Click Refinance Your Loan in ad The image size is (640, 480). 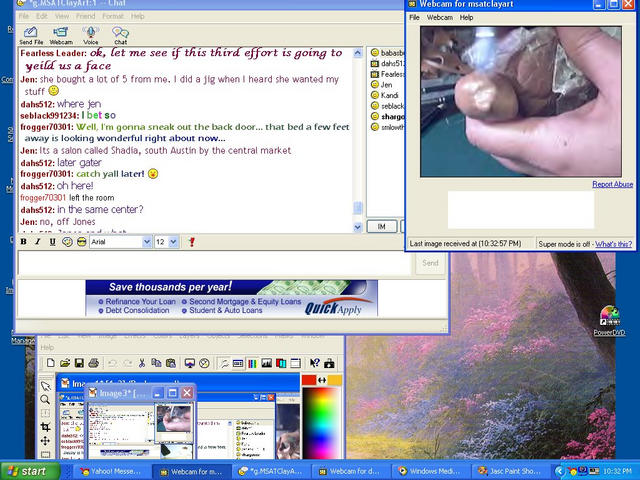(x=140, y=301)
